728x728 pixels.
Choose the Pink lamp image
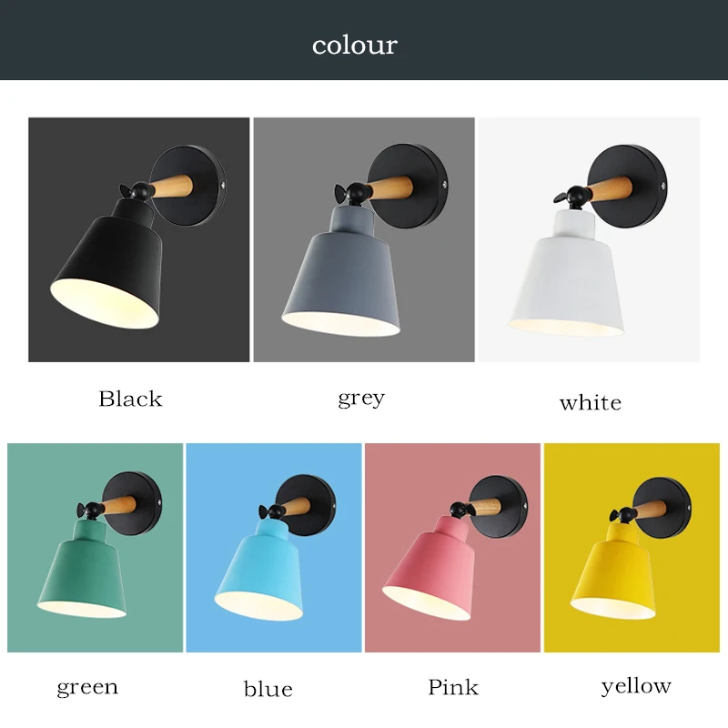[452, 548]
